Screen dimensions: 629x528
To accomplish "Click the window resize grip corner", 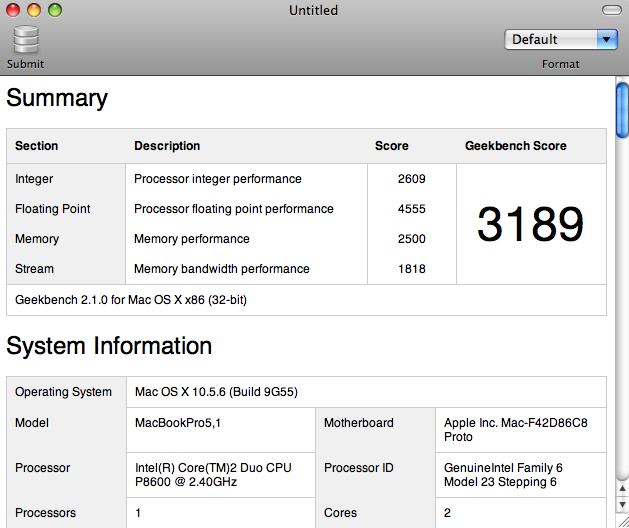I will [x=622, y=521].
